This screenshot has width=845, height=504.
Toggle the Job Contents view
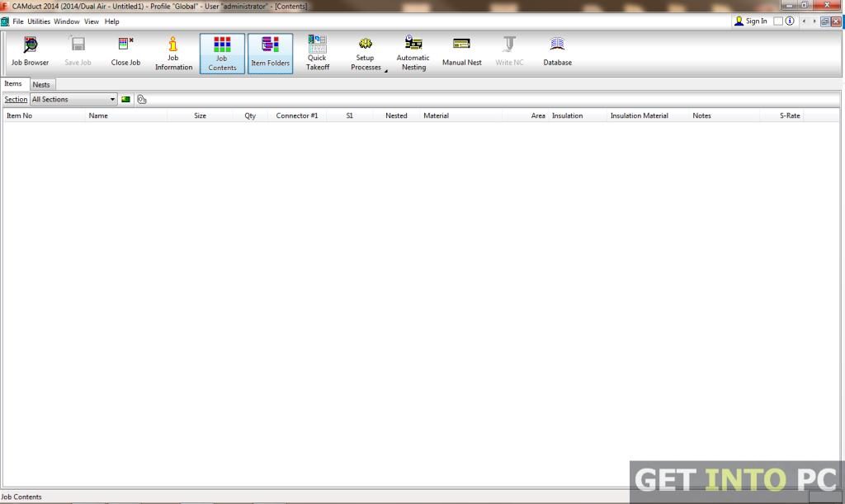[x=222, y=53]
